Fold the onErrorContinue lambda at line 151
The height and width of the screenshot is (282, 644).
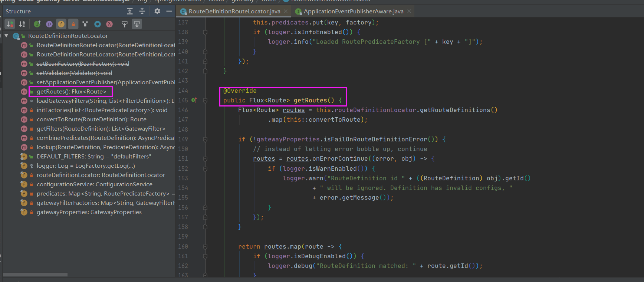[205, 159]
